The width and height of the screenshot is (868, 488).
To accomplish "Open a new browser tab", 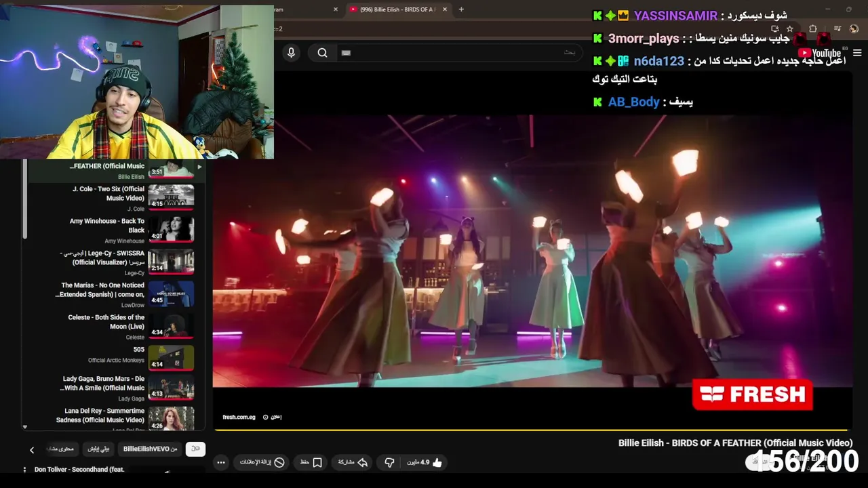I will (461, 9).
